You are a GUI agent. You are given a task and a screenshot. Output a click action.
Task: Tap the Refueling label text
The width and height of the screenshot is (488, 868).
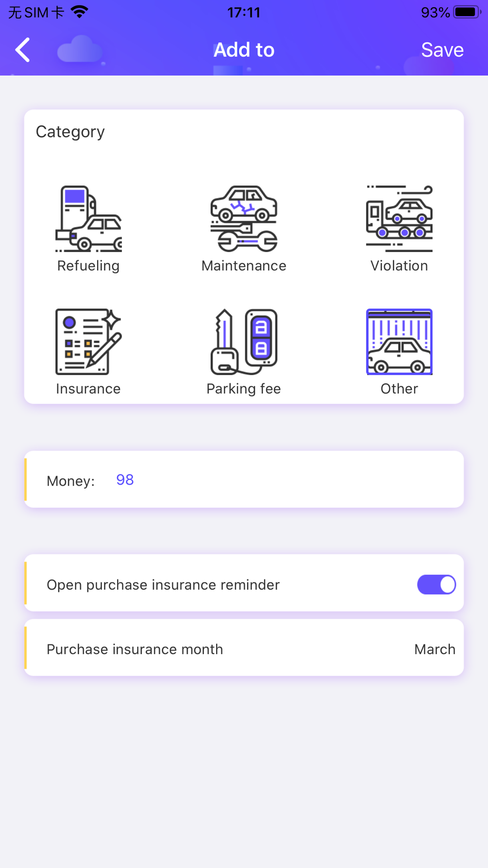point(88,266)
